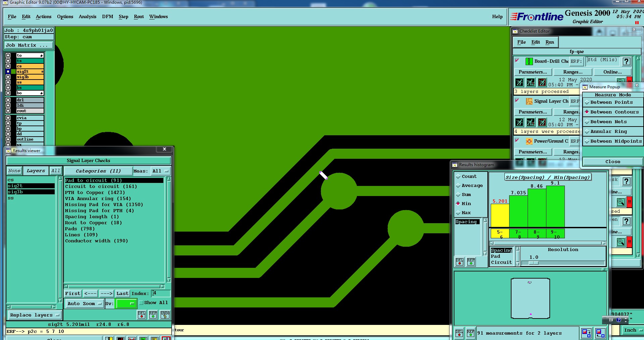The image size is (644, 340).
Task: Click second run icon under Board-Drill Checks
Action: (x=531, y=82)
